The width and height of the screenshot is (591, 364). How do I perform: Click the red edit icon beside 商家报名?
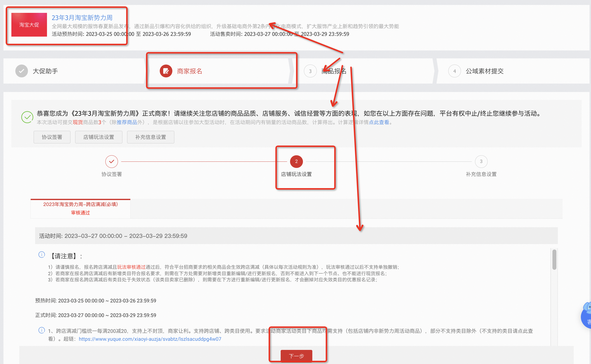166,71
